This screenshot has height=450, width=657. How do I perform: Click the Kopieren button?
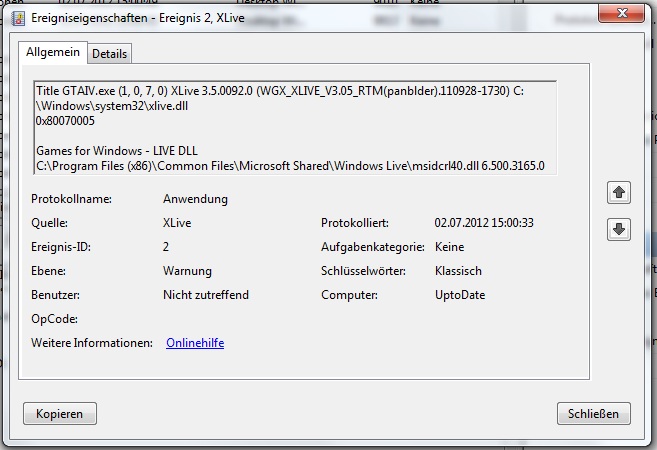point(60,414)
